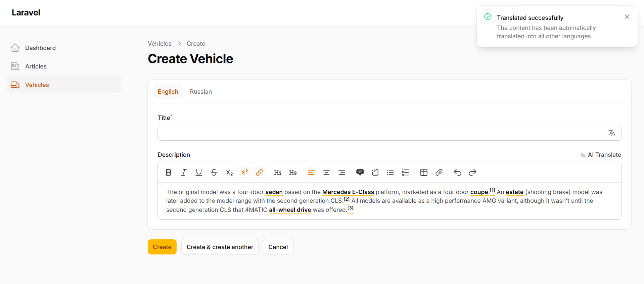644x284 pixels.
Task: Click the Laravel logo text
Action: click(26, 12)
